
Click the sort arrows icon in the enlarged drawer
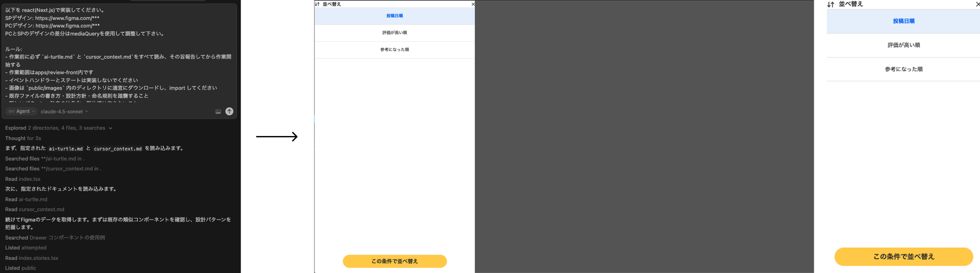[x=830, y=5]
